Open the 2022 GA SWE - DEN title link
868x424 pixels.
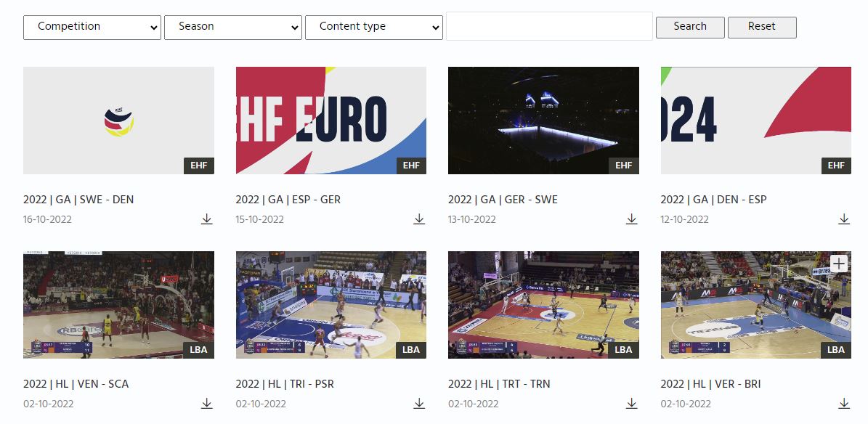click(x=78, y=199)
